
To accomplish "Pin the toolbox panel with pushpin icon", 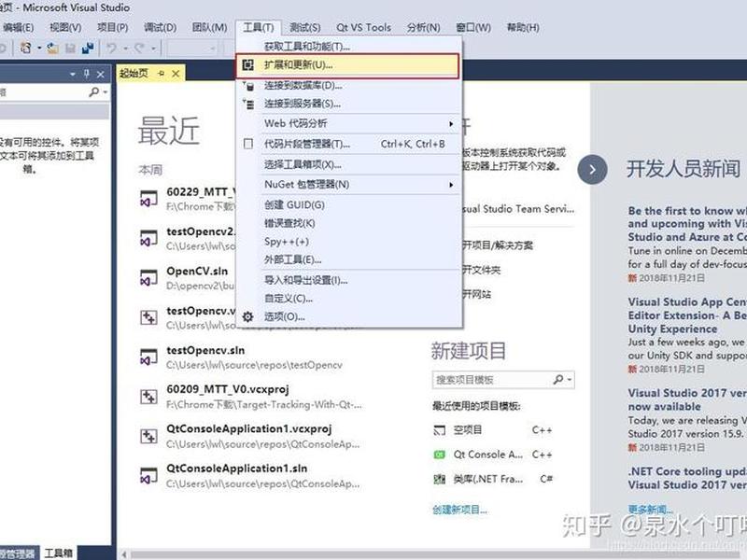I will click(x=87, y=74).
